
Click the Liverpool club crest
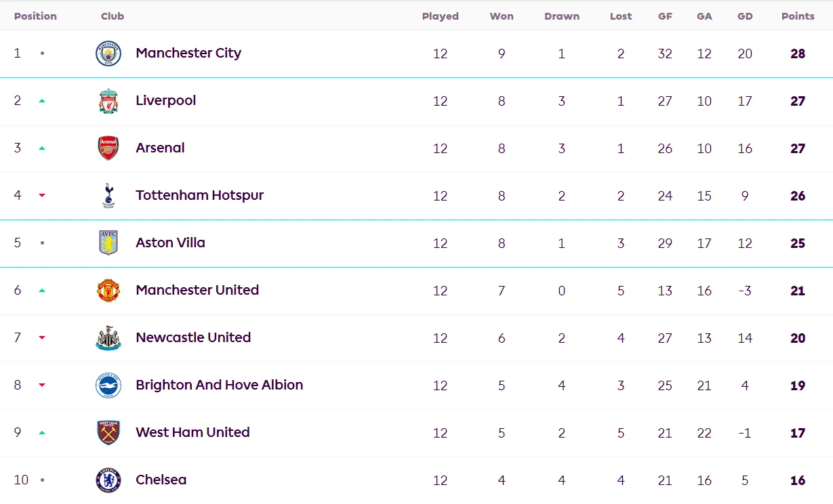[108, 101]
